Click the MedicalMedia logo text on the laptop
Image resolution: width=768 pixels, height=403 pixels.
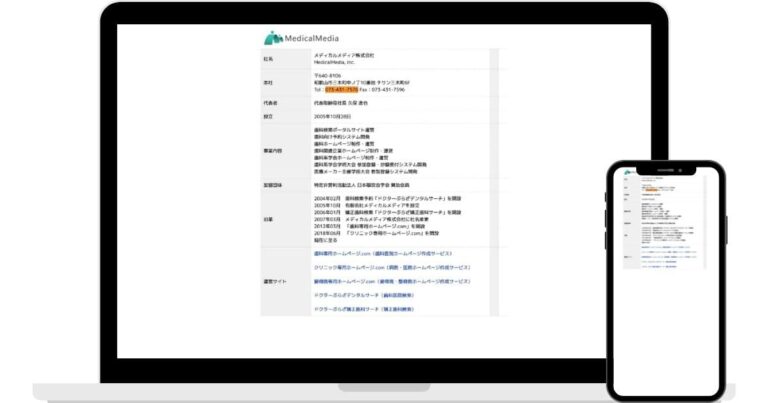[311, 38]
